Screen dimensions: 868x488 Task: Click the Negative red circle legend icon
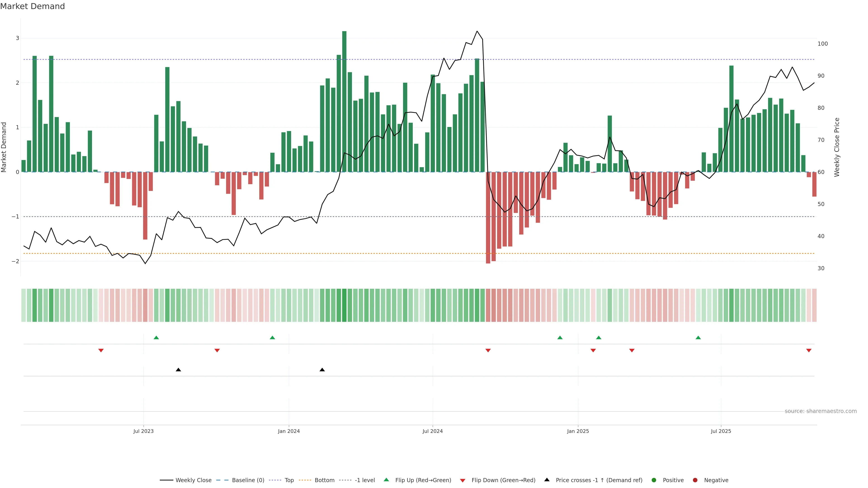695,480
